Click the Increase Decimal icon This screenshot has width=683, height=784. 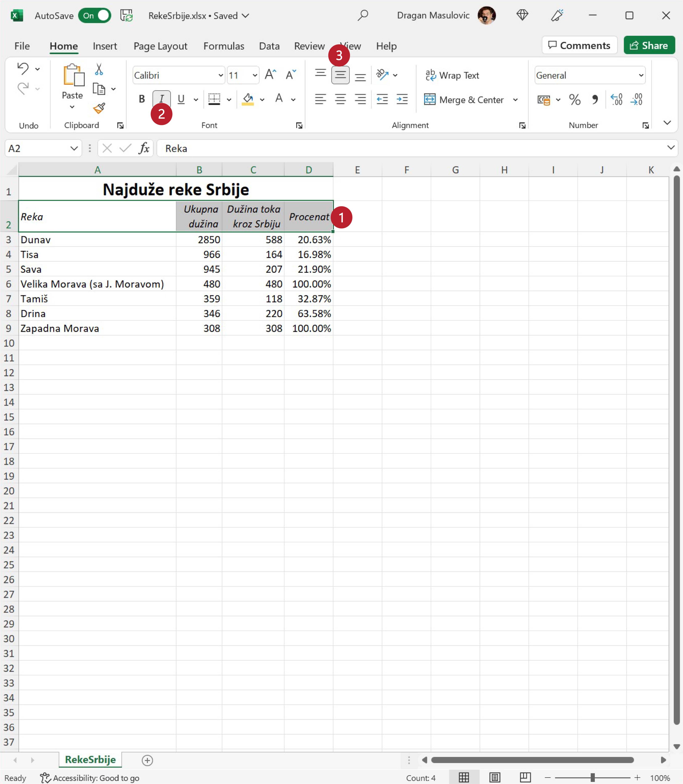tap(616, 100)
